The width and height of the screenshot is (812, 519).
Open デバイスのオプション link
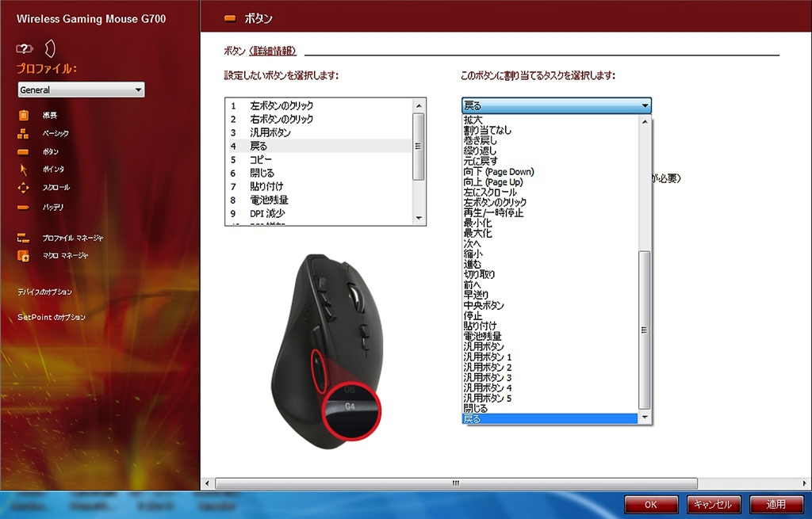coord(45,292)
